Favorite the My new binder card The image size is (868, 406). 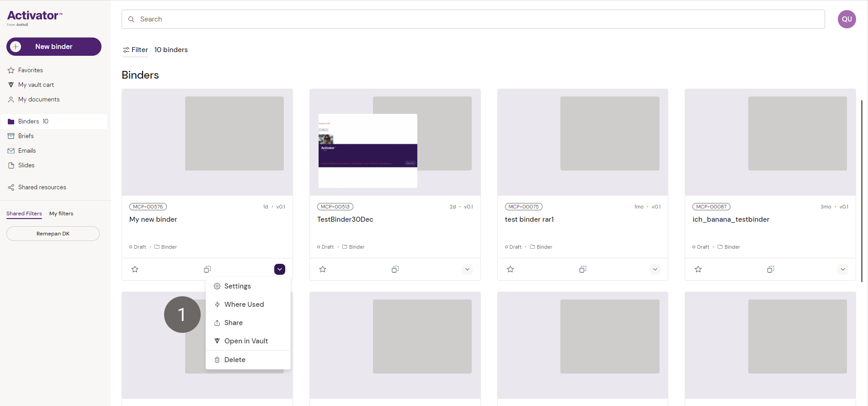(135, 269)
